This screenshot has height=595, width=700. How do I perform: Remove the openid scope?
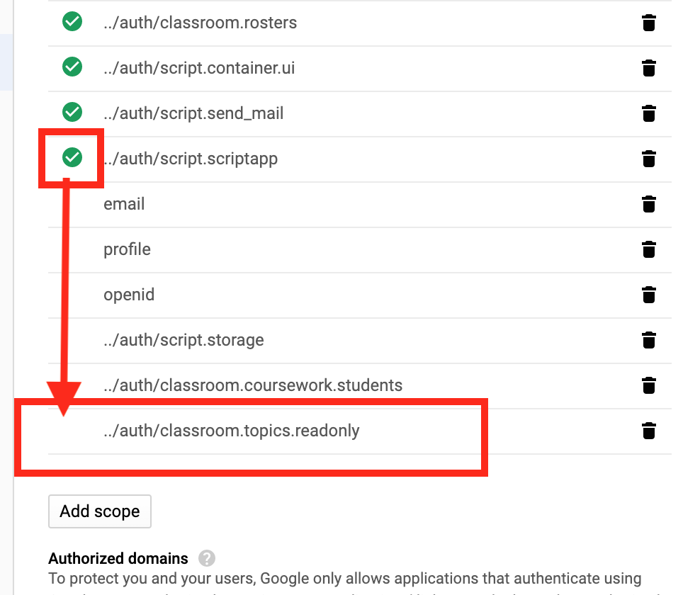648,295
